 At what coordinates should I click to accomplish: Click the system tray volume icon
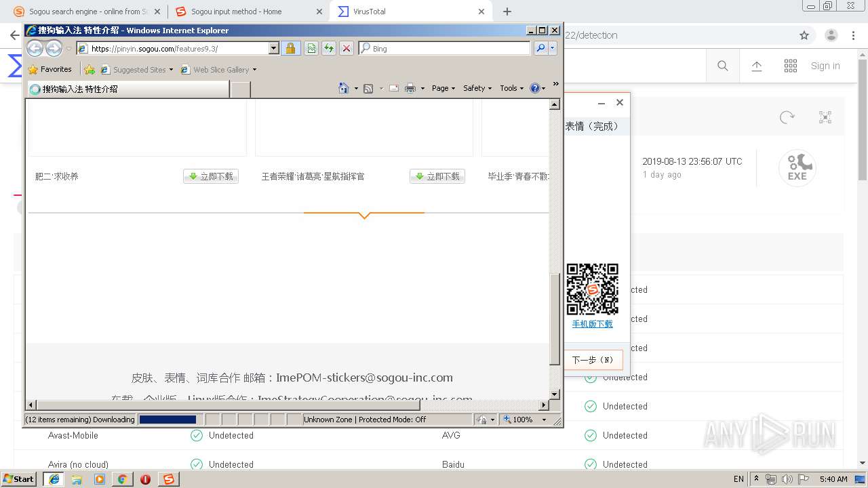(x=787, y=479)
